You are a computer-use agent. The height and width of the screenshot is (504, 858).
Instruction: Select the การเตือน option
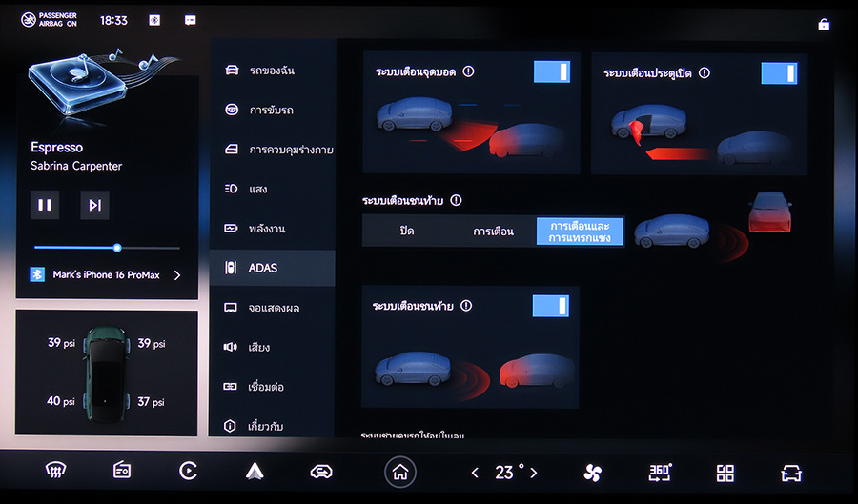(494, 232)
